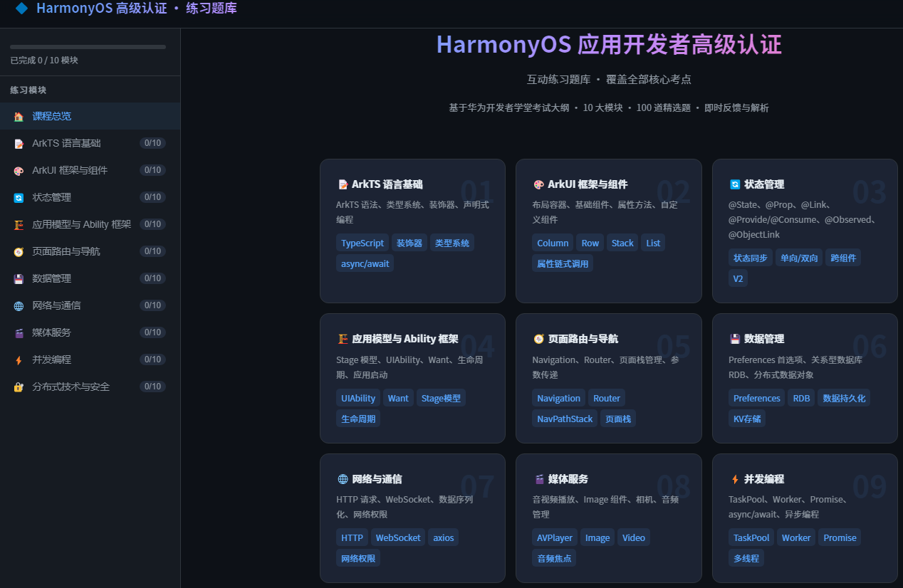
Task: Click the header title HarmonyOS 高级认证 · 练习题库
Action: [x=137, y=9]
